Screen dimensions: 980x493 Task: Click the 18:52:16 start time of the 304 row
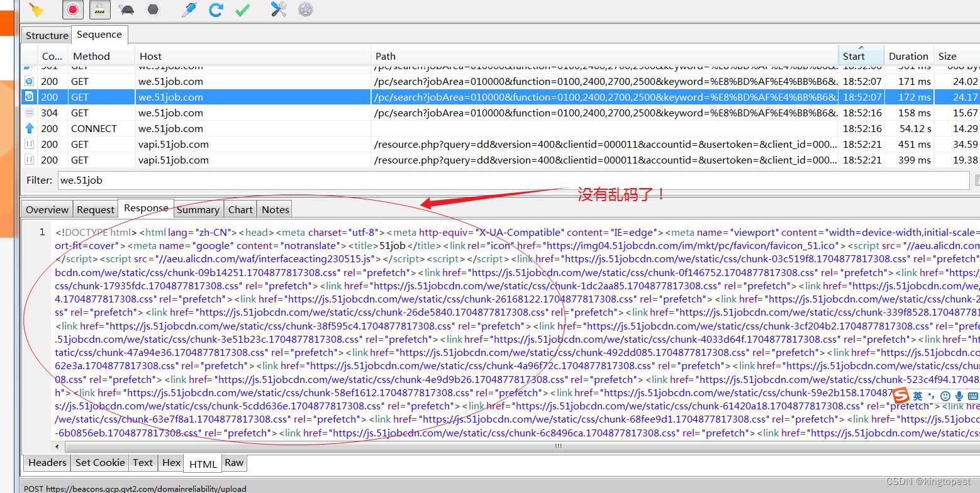click(x=862, y=113)
